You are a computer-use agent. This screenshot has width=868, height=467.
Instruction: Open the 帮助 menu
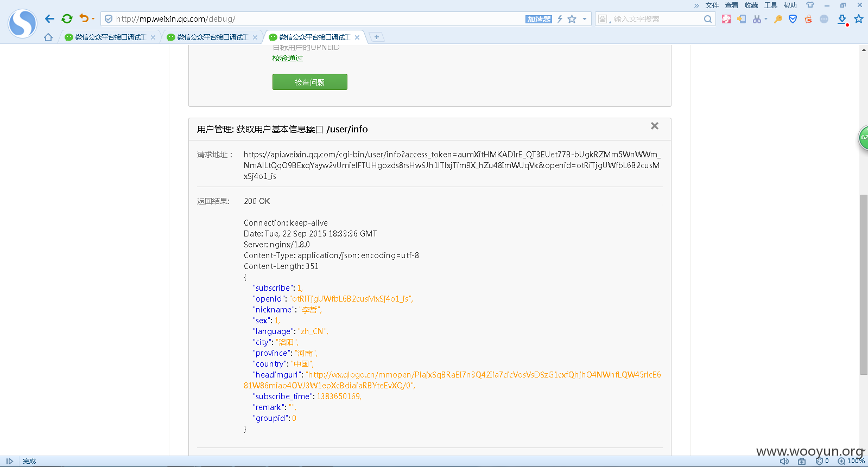[790, 5]
